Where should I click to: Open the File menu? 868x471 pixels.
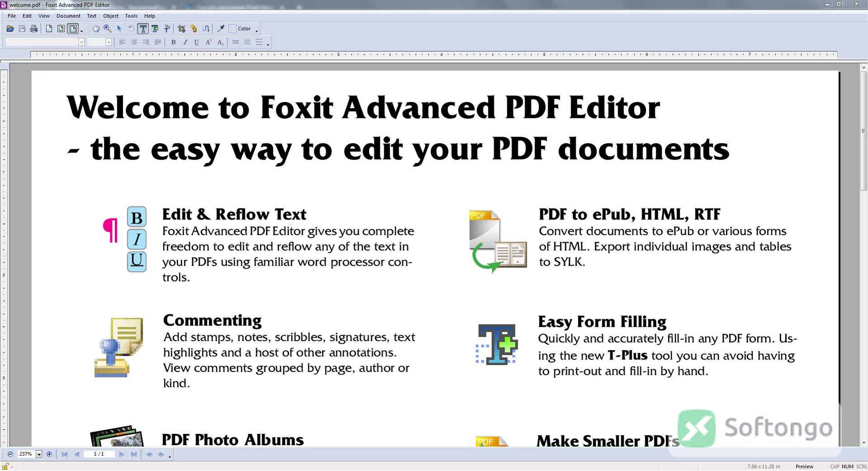point(12,16)
